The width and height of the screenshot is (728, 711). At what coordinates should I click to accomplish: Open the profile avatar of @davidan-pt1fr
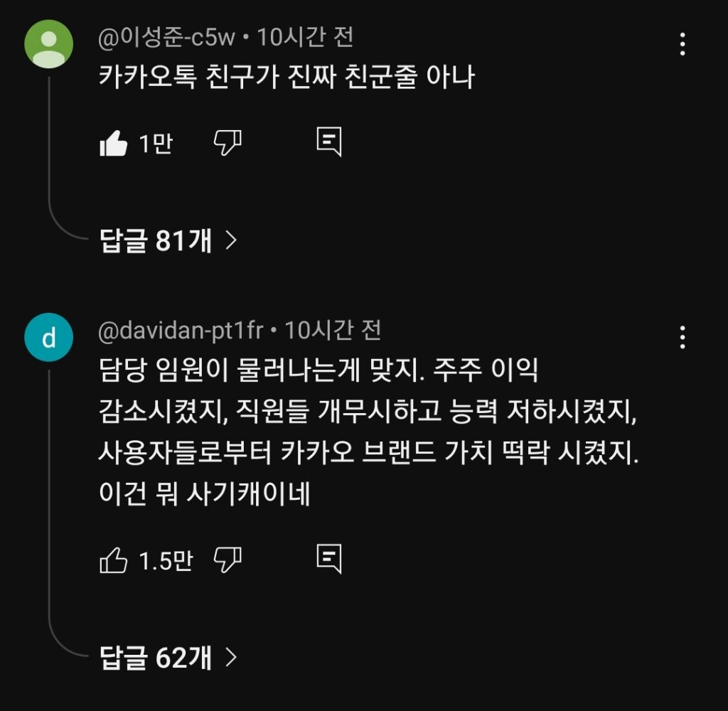pyautogui.click(x=48, y=338)
